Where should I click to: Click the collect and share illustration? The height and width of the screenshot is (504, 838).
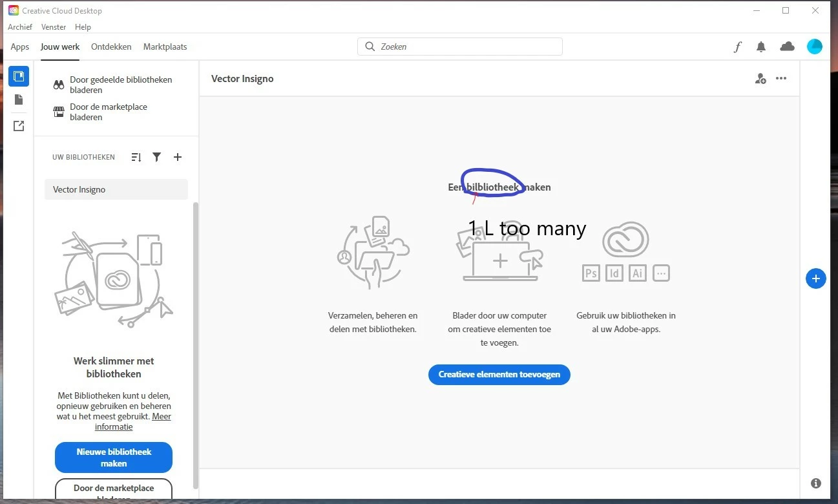point(373,253)
